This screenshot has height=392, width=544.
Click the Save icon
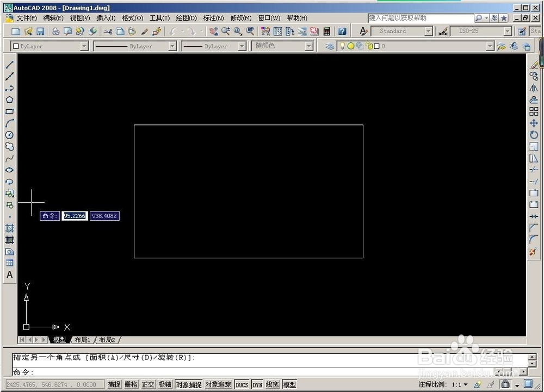point(40,32)
